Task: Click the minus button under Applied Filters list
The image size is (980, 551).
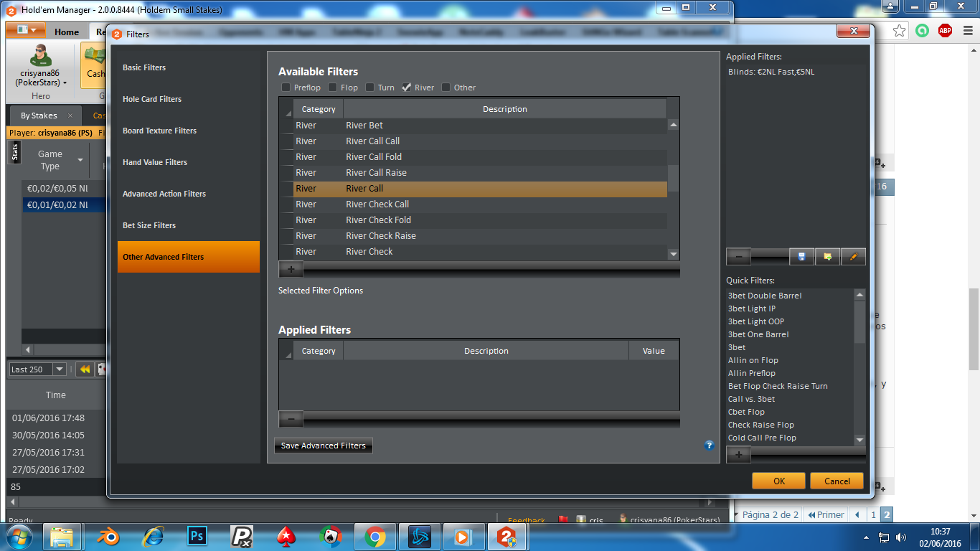Action: click(738, 256)
